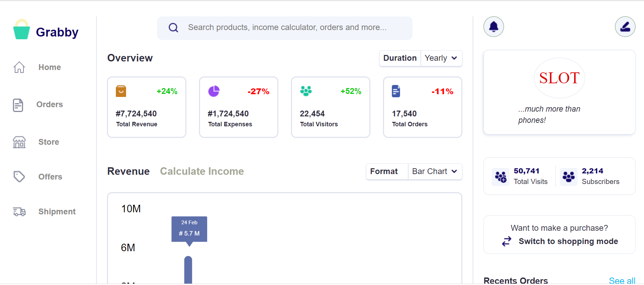Open the Home menu item
The width and height of the screenshot is (644, 285).
tap(50, 67)
